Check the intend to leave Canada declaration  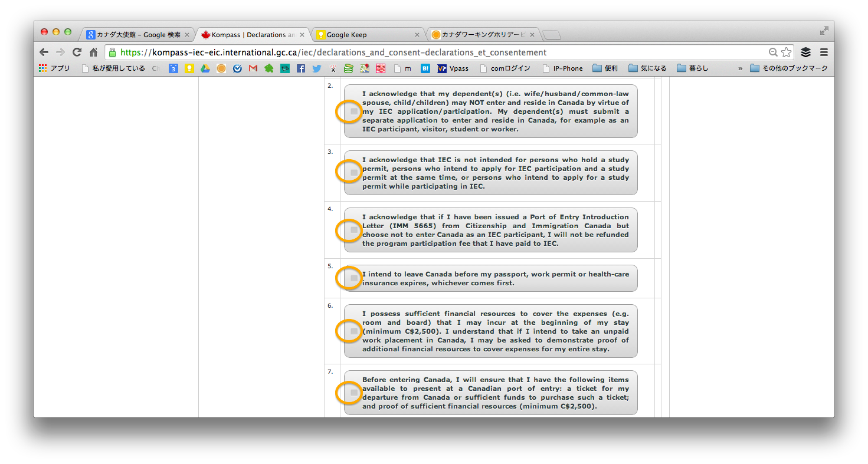coord(353,278)
